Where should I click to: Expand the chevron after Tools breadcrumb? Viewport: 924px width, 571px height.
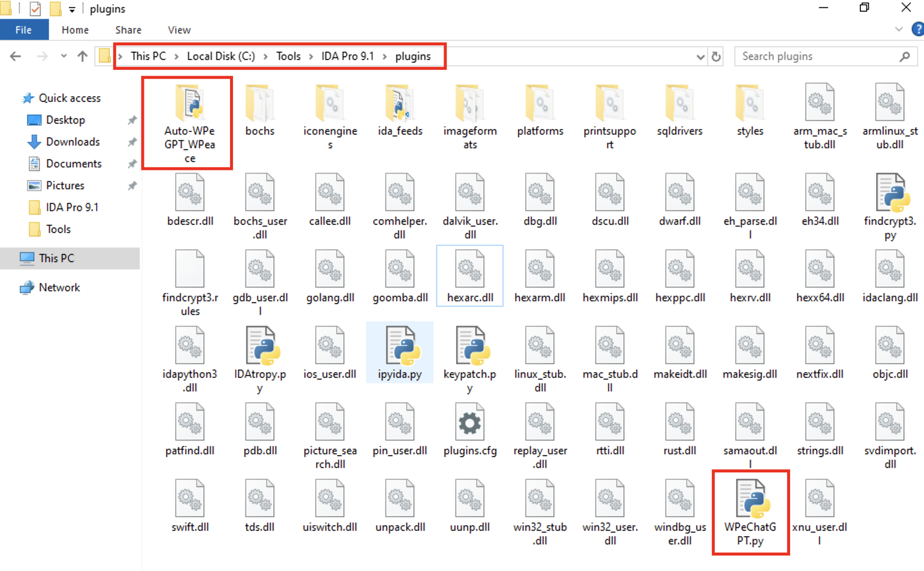pyautogui.click(x=311, y=57)
